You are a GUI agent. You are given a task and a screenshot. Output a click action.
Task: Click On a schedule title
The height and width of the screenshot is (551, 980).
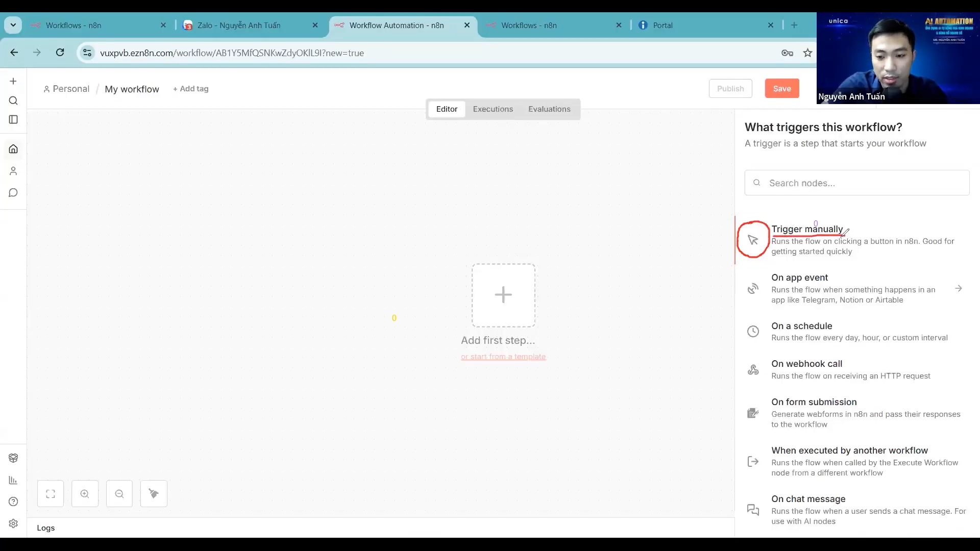coord(802,326)
